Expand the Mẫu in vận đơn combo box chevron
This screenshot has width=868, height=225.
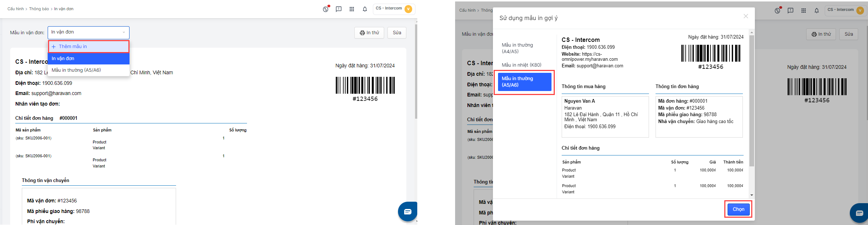pos(124,32)
